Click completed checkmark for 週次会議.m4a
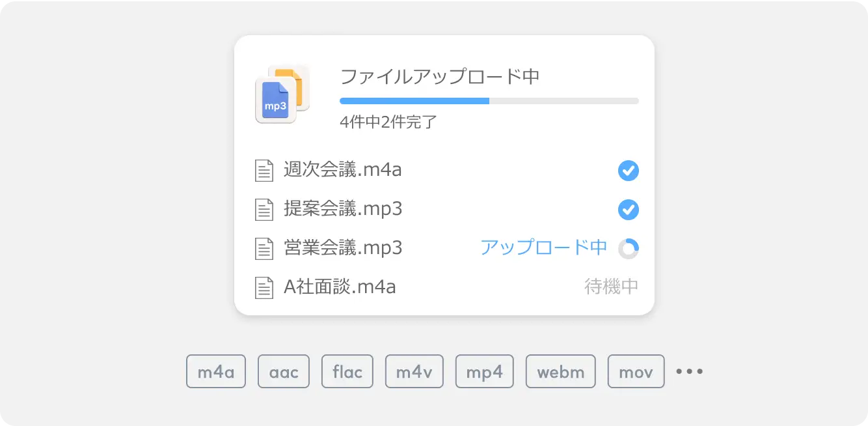The height and width of the screenshot is (426, 868). [629, 171]
